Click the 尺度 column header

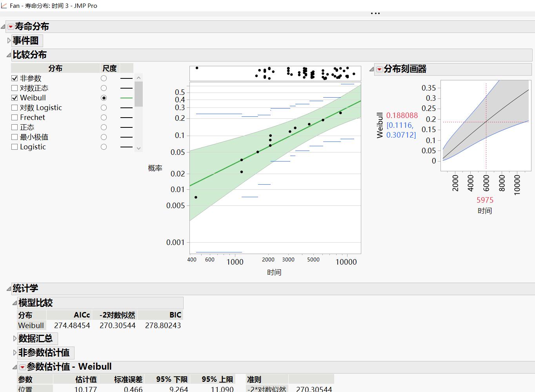(109, 68)
